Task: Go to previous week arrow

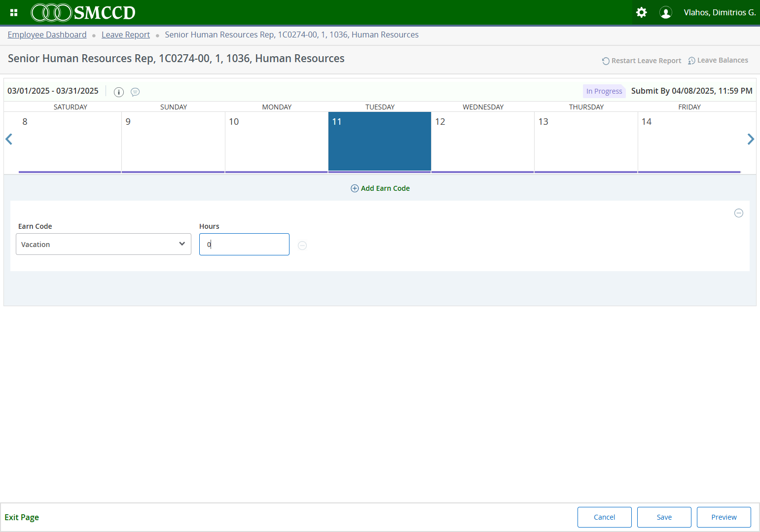Action: (x=9, y=139)
